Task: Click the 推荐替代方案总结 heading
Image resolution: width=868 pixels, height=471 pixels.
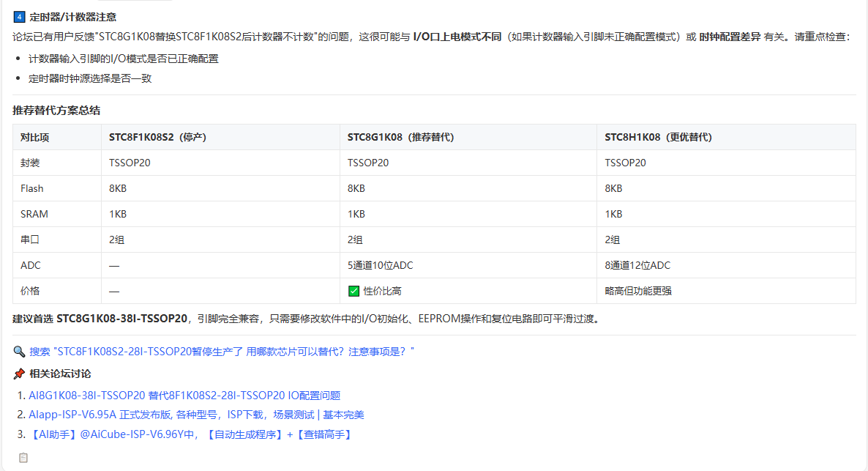Action: click(56, 111)
